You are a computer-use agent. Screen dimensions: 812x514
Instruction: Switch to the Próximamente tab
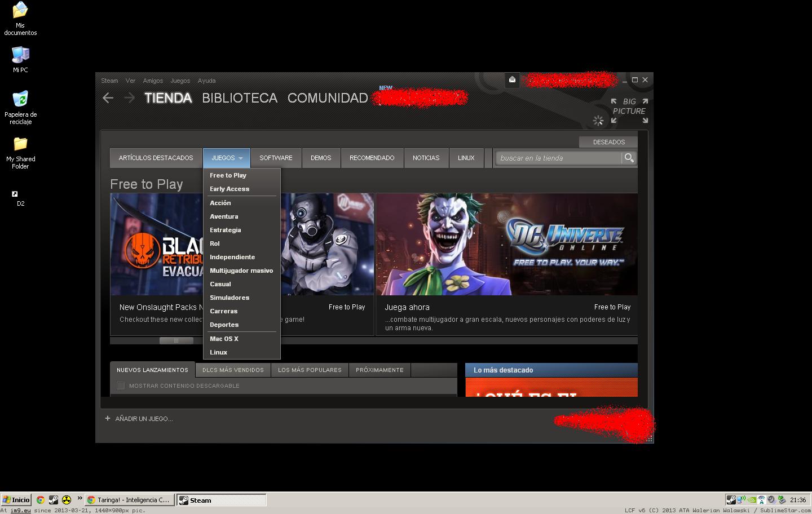[x=379, y=370]
